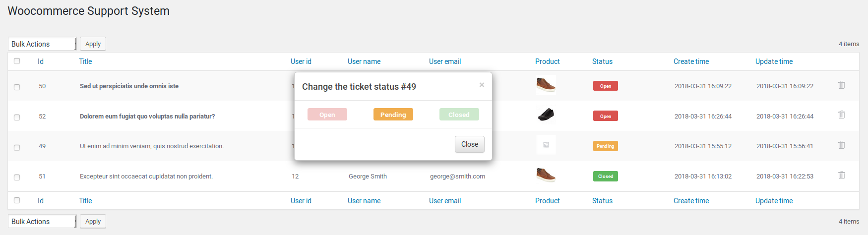
Task: Remove ticket 49 using trash icon
Action: click(842, 145)
